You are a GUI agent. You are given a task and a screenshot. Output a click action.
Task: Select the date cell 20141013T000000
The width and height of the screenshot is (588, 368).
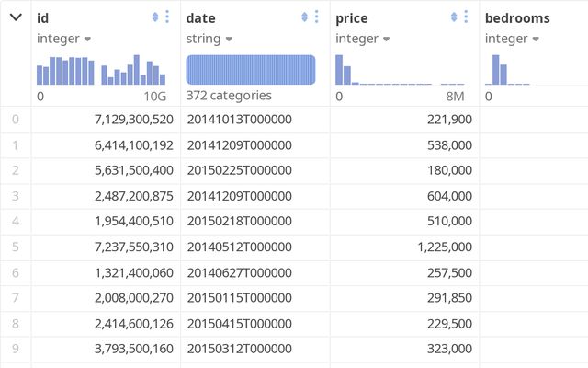pyautogui.click(x=240, y=119)
